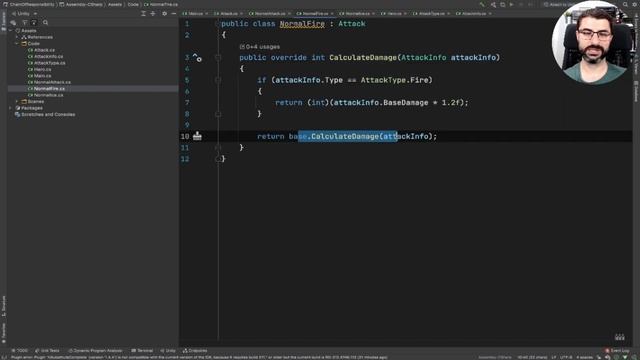Open the Terminal tool window
Viewport: 640px width, 360px height.
142,351
